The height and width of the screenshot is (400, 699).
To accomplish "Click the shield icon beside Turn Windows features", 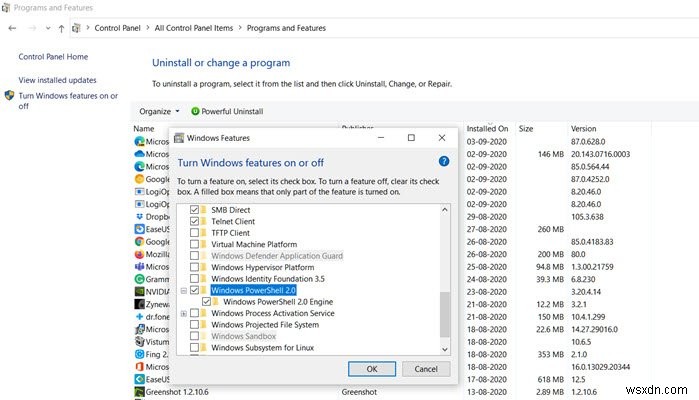I will 9,95.
